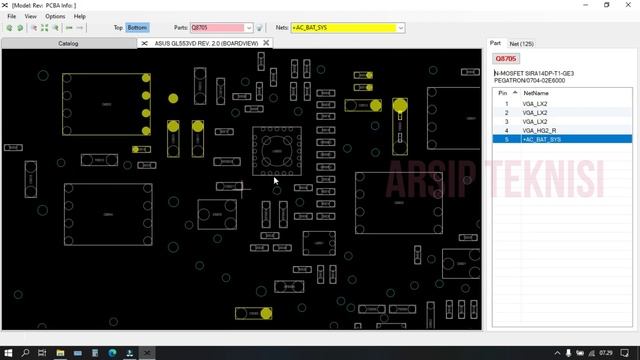Open Task View on taskbar
Image resolution: width=640 pixels, height=360 pixels.
[x=42, y=353]
